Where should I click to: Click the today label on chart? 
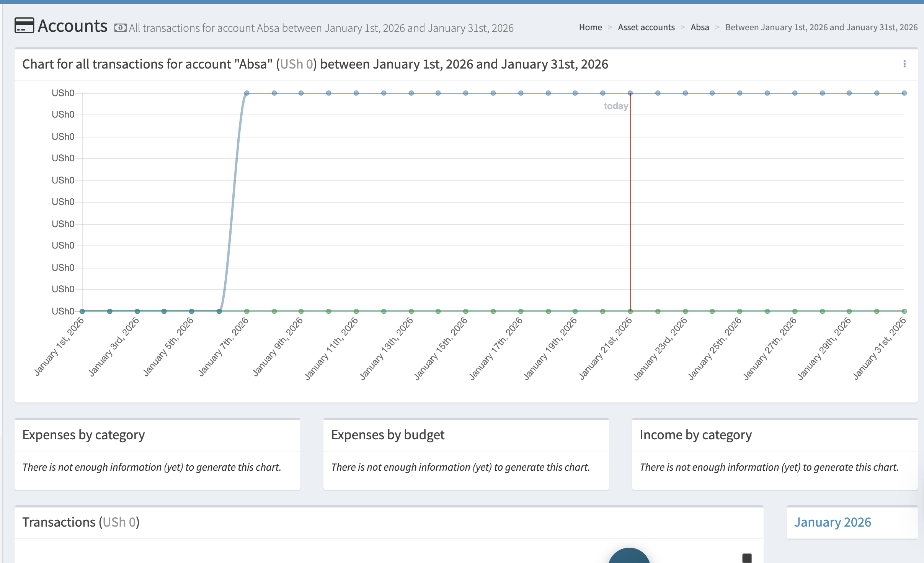tap(615, 106)
